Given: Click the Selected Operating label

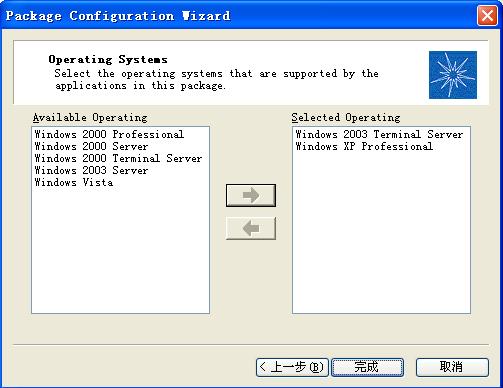Looking at the screenshot, I should click(346, 118).
